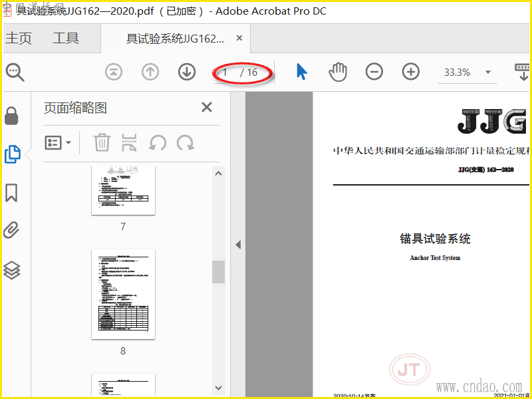Click the 锚具试验系统 document title
The image size is (532, 399).
[435, 239]
